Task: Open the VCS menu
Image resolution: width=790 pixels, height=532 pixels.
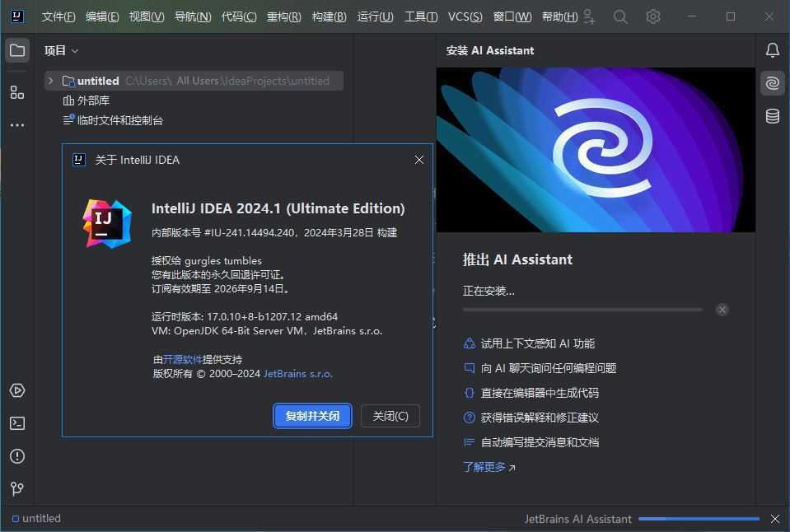Action: [x=465, y=16]
